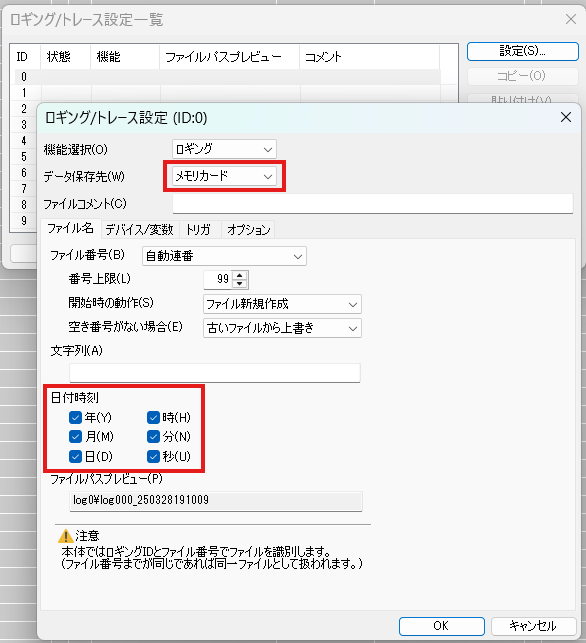
Task: Click the キャンセル button
Action: 533,626
